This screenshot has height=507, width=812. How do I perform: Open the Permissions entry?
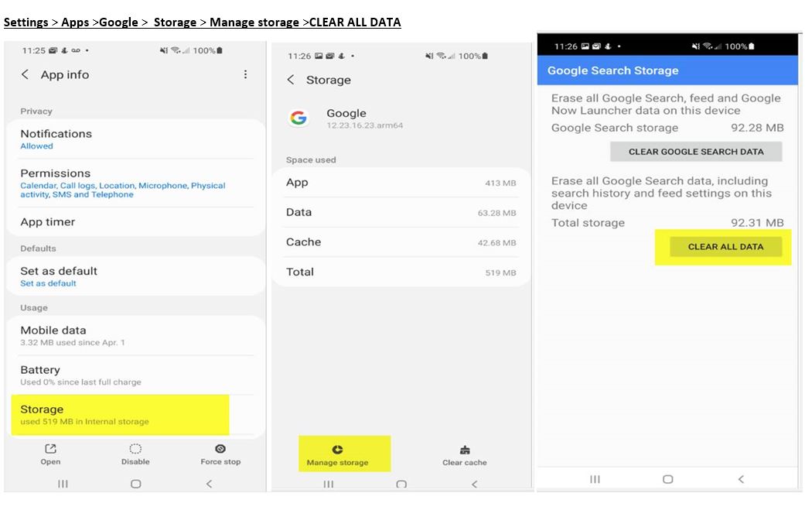point(56,183)
